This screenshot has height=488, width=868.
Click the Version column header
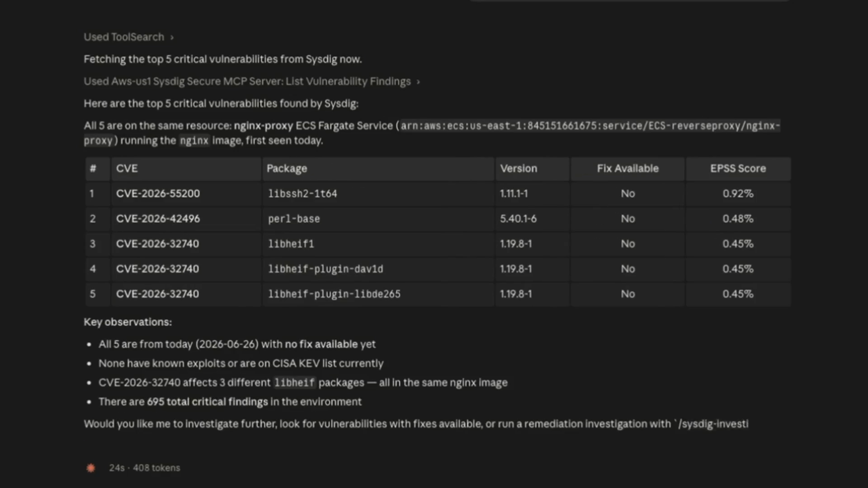click(519, 169)
